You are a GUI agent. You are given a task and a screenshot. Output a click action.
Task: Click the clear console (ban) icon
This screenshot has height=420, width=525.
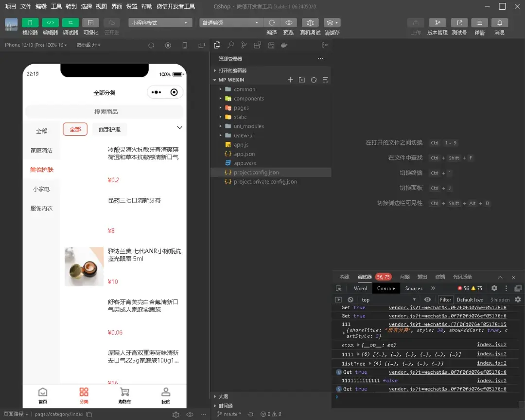pos(350,299)
